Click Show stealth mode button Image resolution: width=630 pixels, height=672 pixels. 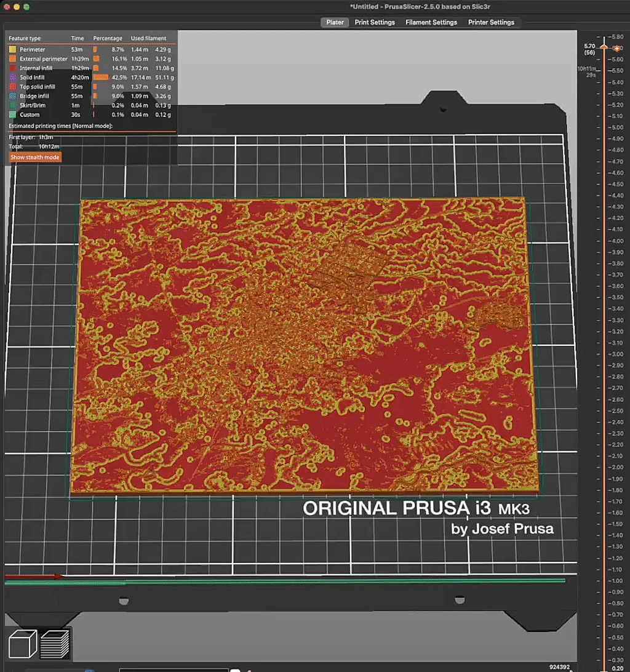(x=35, y=158)
